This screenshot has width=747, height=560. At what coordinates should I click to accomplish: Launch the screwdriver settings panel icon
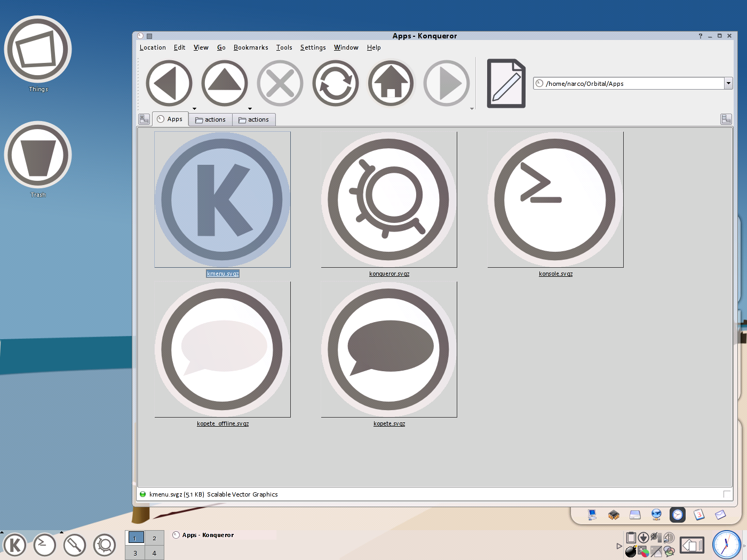pyautogui.click(x=74, y=545)
